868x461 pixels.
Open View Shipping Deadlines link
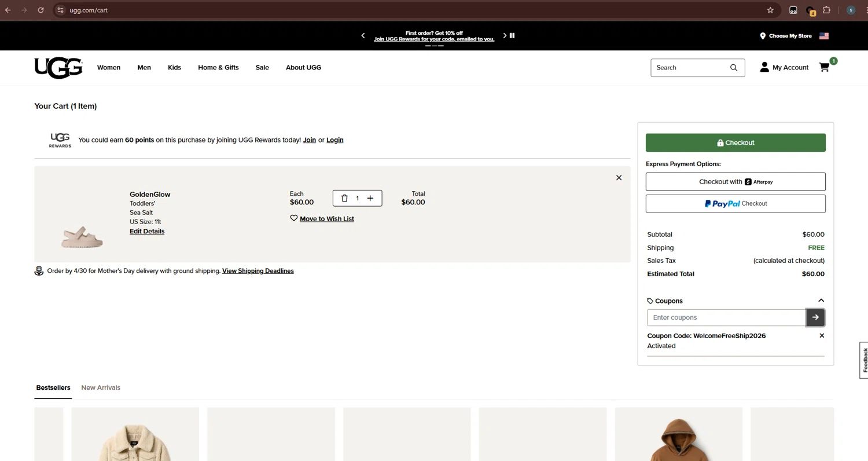click(x=258, y=271)
